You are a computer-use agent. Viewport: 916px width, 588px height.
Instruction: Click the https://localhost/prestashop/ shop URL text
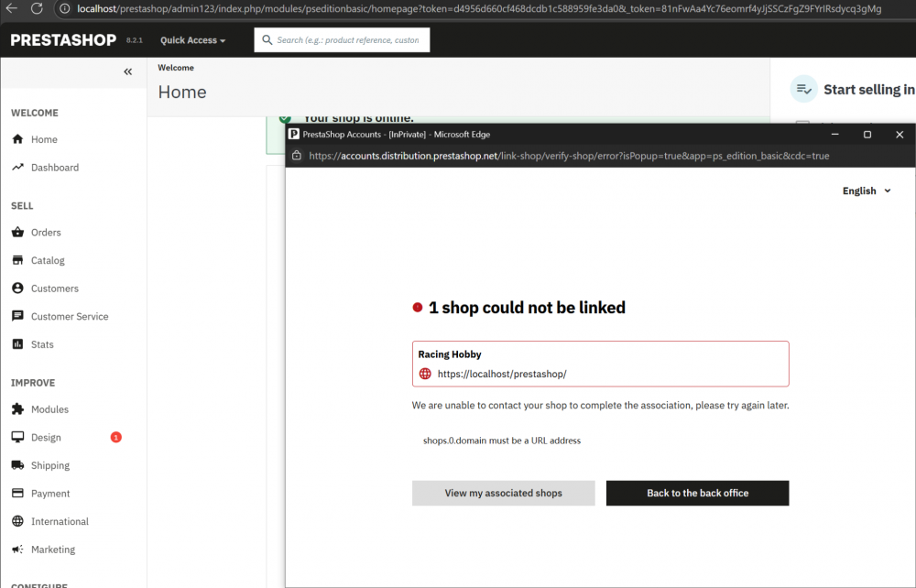(x=502, y=374)
